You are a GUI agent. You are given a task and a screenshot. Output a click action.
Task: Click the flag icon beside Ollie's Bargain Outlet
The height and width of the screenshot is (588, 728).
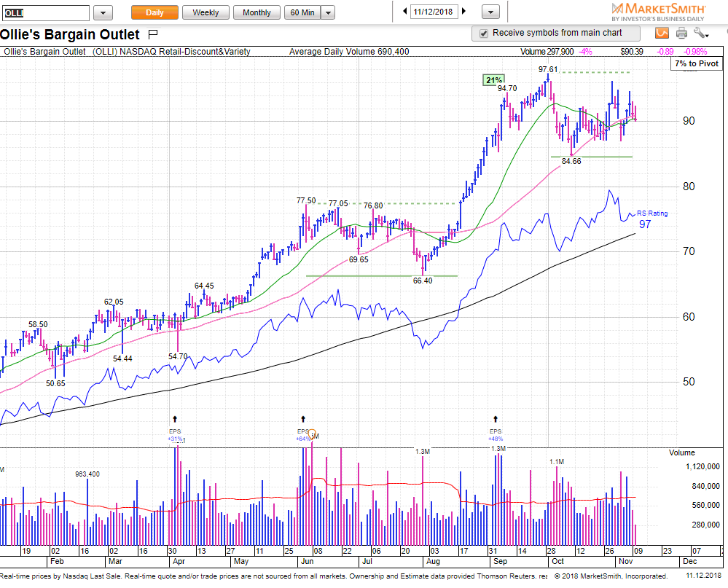tap(153, 34)
